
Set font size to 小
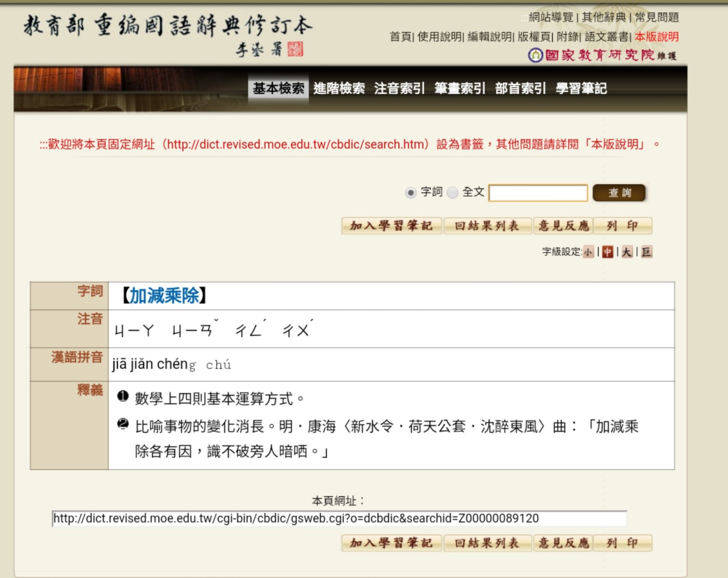pos(588,252)
